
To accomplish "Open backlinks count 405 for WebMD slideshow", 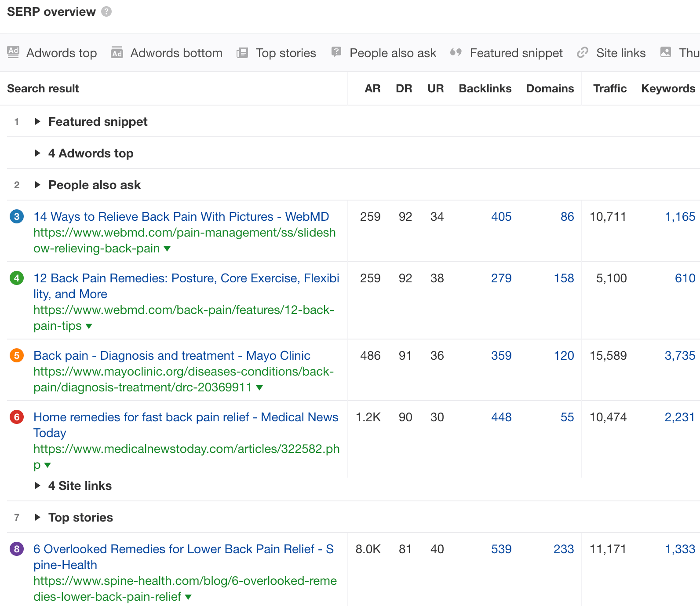I will (x=501, y=216).
